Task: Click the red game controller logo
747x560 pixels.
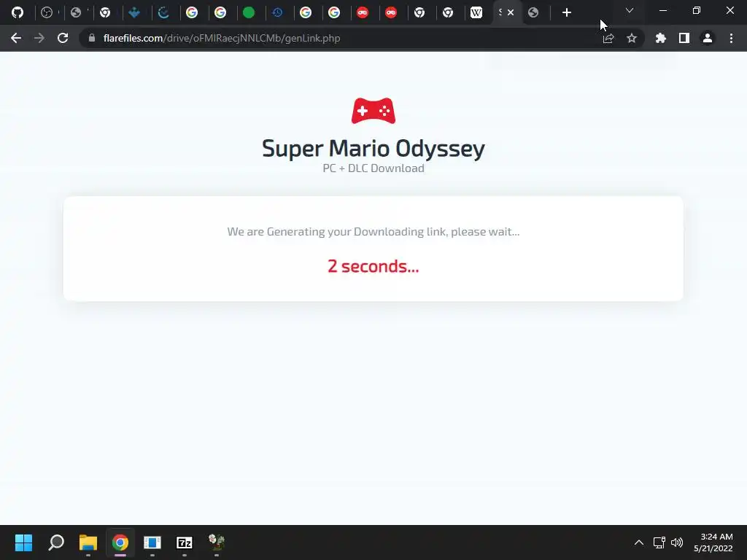Action: click(373, 111)
